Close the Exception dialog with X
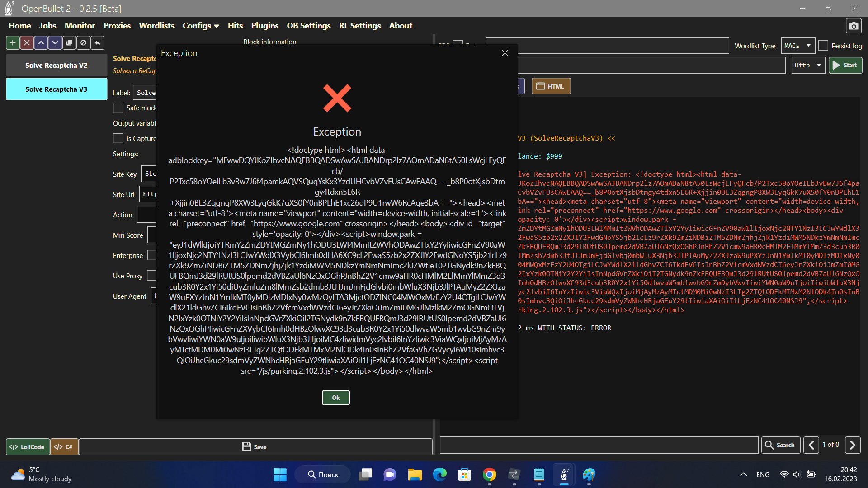The image size is (868, 488). pyautogui.click(x=505, y=53)
